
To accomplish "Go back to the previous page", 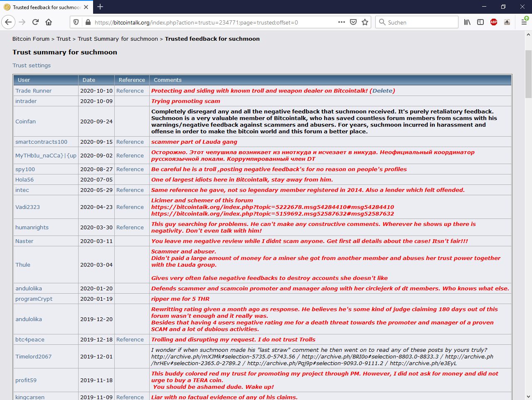I will tap(8, 22).
